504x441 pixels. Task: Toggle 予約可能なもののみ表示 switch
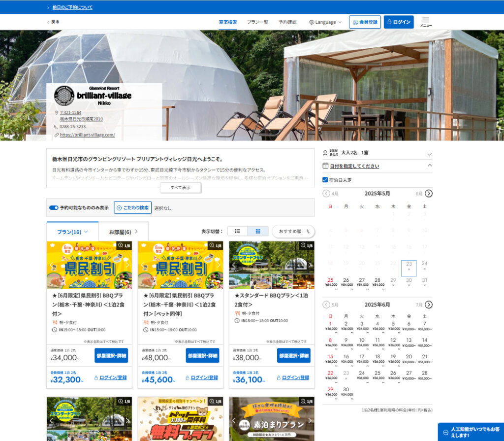click(53, 207)
